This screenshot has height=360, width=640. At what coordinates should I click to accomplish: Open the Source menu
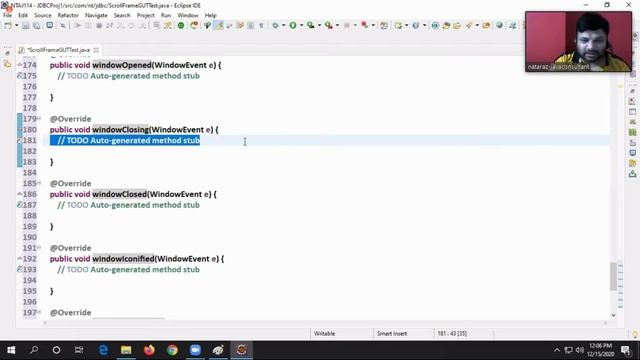click(x=43, y=15)
